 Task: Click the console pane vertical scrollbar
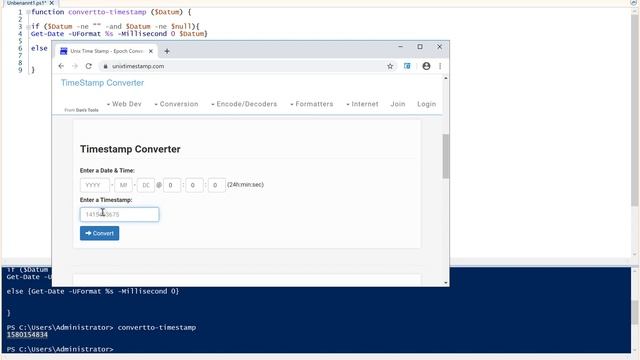[635, 312]
